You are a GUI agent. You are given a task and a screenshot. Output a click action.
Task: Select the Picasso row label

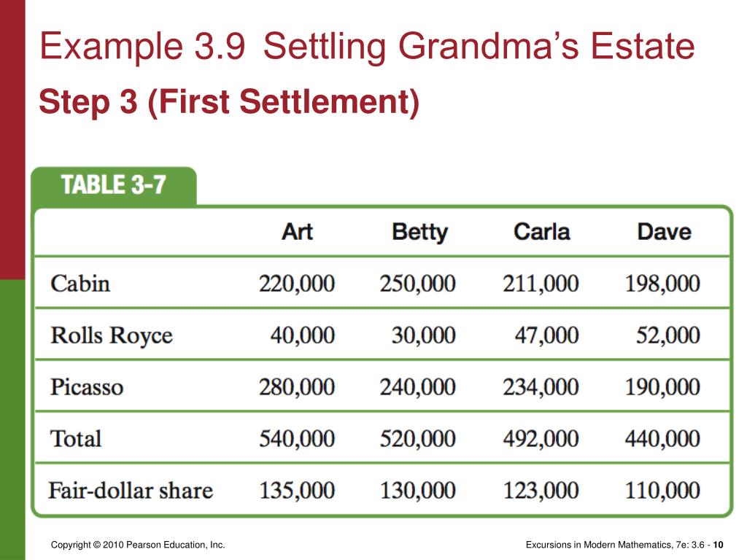[x=87, y=386]
